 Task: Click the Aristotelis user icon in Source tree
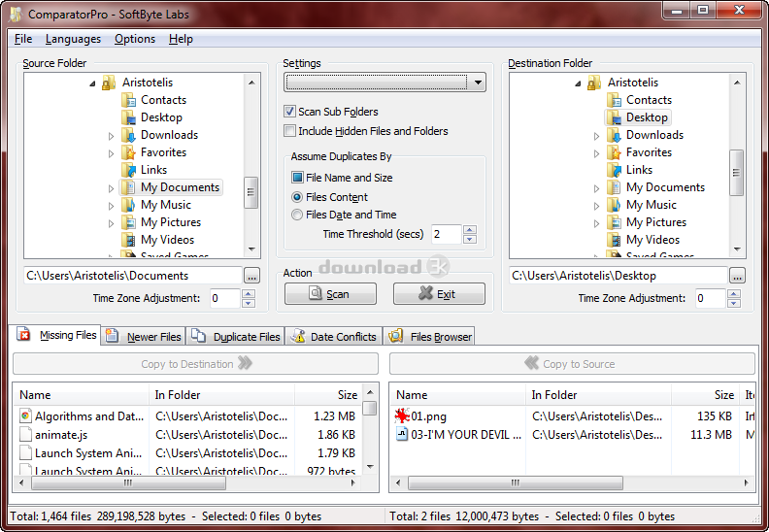tap(109, 83)
